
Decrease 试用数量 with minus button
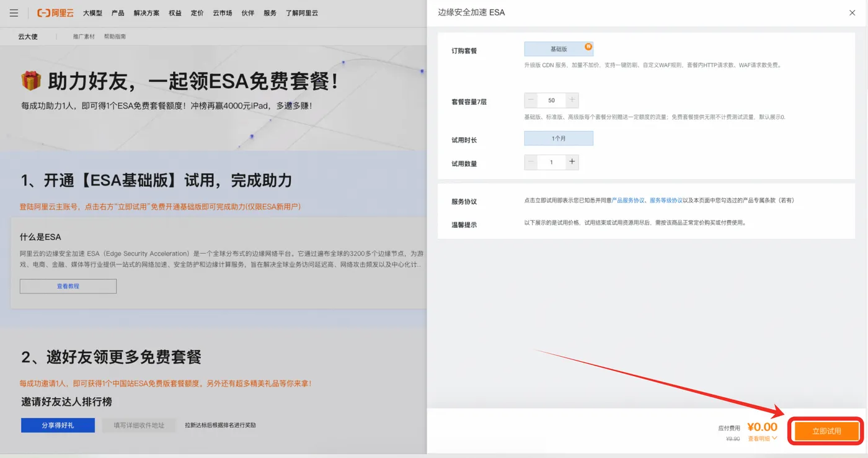click(x=531, y=162)
